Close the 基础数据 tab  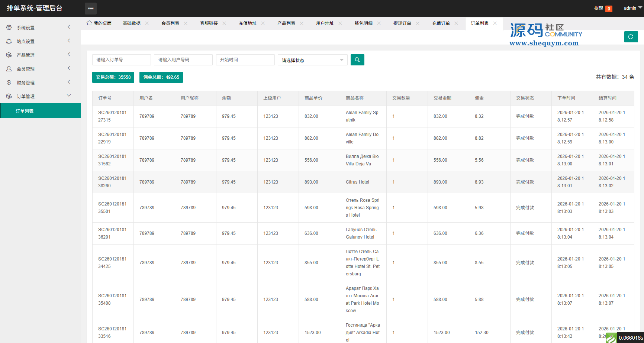(147, 23)
